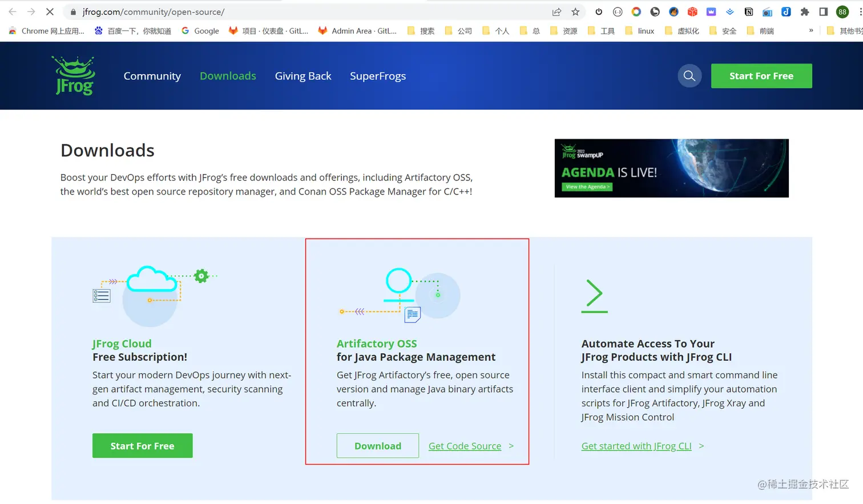This screenshot has height=504, width=863.
Task: Expand the 总 bookmark folder
Action: tap(530, 31)
